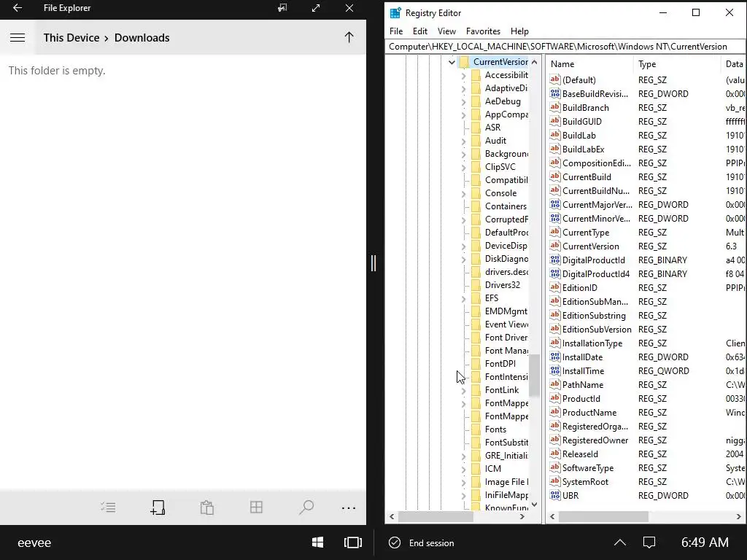Expand the Accessibility key
The height and width of the screenshot is (560, 747).
pyautogui.click(x=463, y=75)
